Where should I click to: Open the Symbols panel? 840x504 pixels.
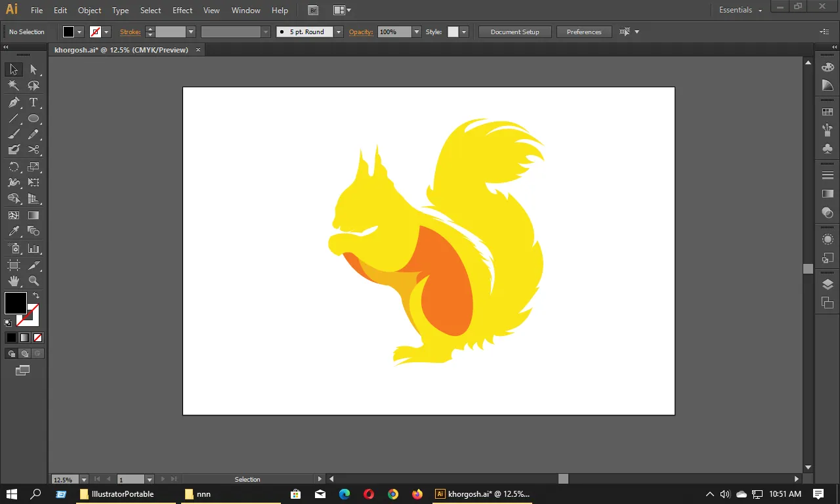[828, 148]
